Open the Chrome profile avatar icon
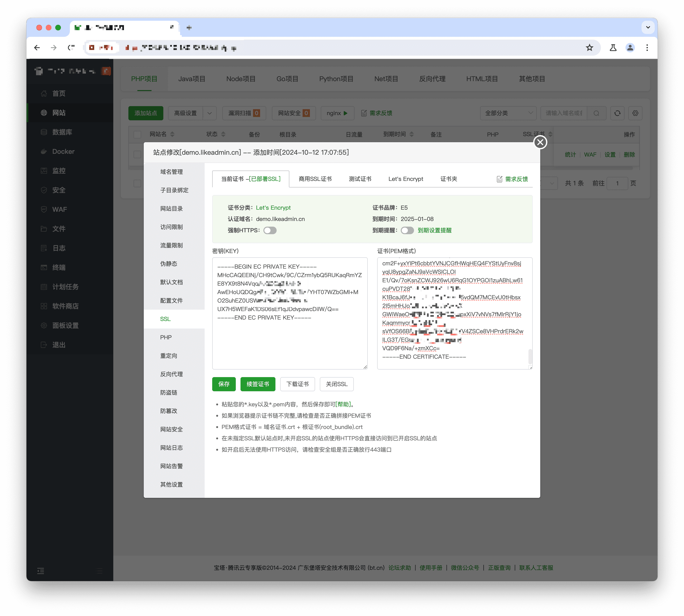The height and width of the screenshot is (616, 684). (x=630, y=48)
